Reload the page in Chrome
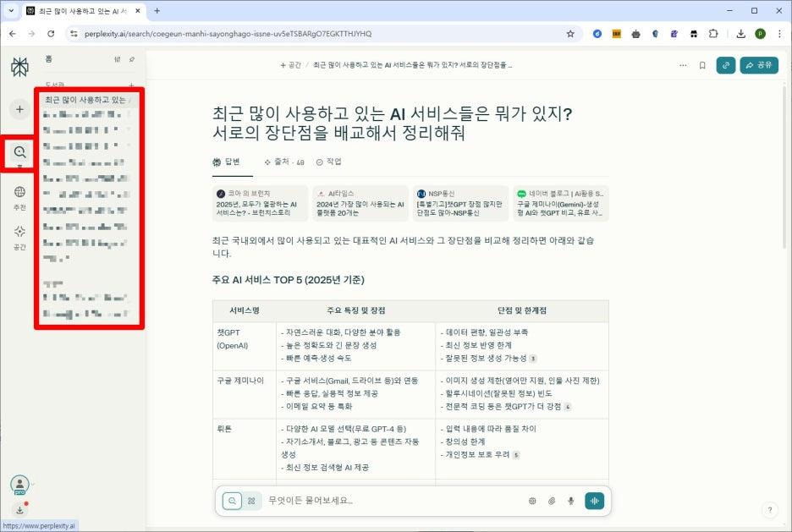792x532 pixels. [x=51, y=34]
